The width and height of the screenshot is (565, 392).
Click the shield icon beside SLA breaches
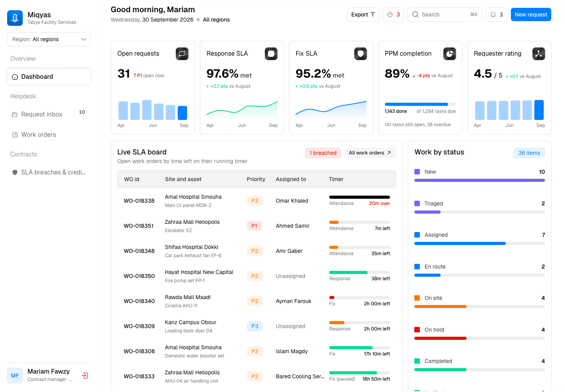pos(15,172)
